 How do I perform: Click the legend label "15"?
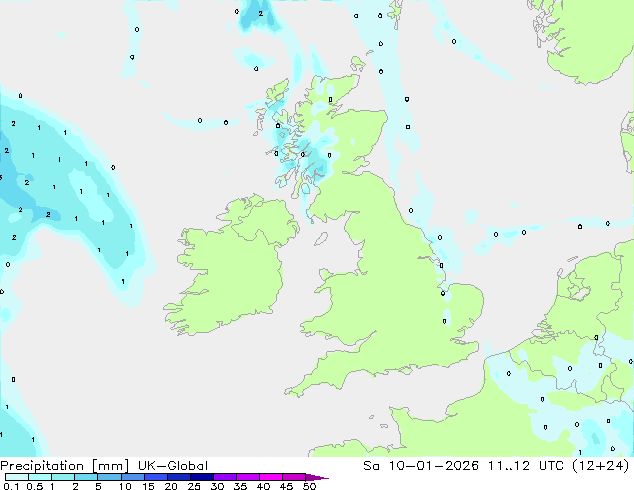(x=148, y=486)
